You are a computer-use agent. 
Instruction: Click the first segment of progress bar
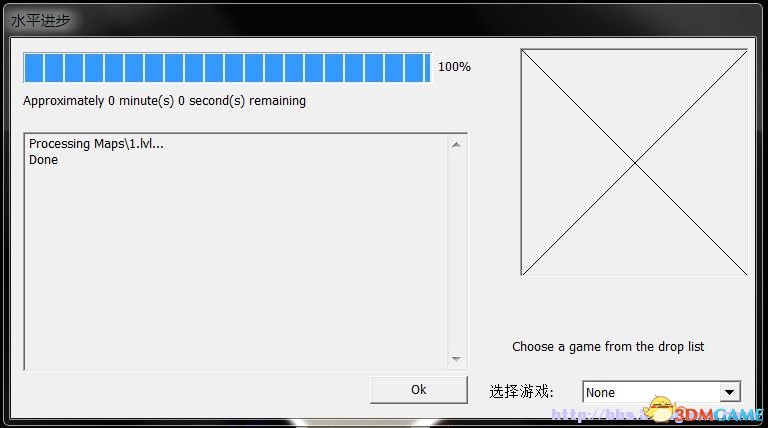tap(33, 67)
